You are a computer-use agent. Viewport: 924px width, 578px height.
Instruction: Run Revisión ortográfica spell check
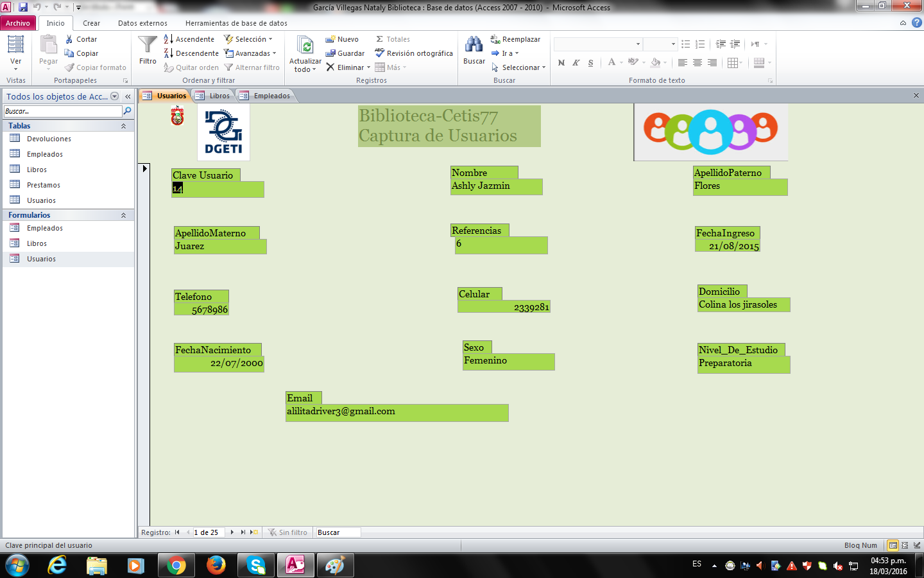click(414, 53)
